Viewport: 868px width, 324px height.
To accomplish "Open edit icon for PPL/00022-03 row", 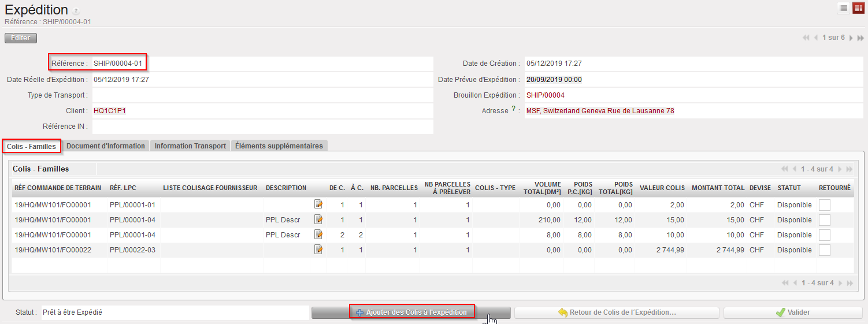I will pyautogui.click(x=318, y=249).
